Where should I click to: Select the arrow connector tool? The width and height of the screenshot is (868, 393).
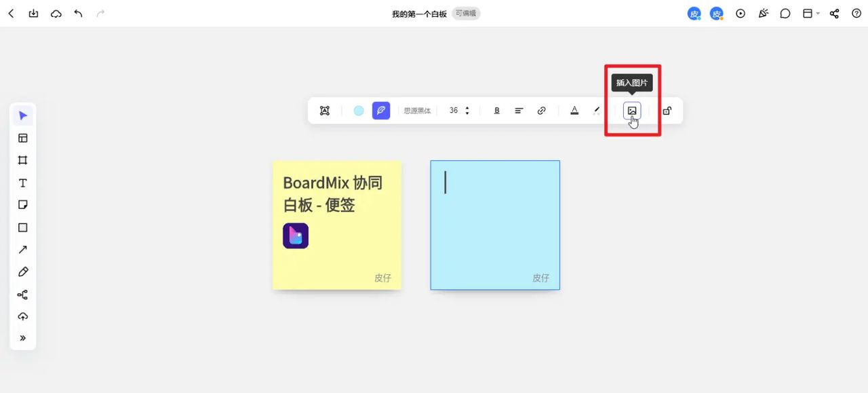pyautogui.click(x=23, y=250)
